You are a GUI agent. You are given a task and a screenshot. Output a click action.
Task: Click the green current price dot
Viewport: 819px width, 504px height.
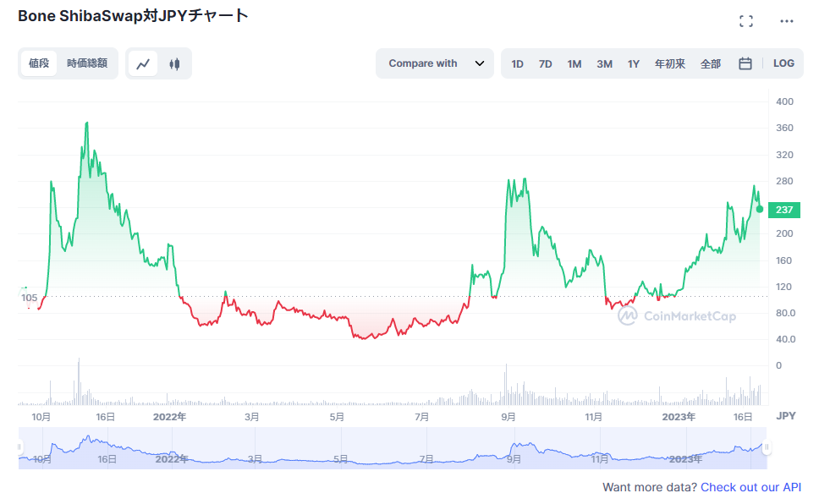tap(760, 210)
